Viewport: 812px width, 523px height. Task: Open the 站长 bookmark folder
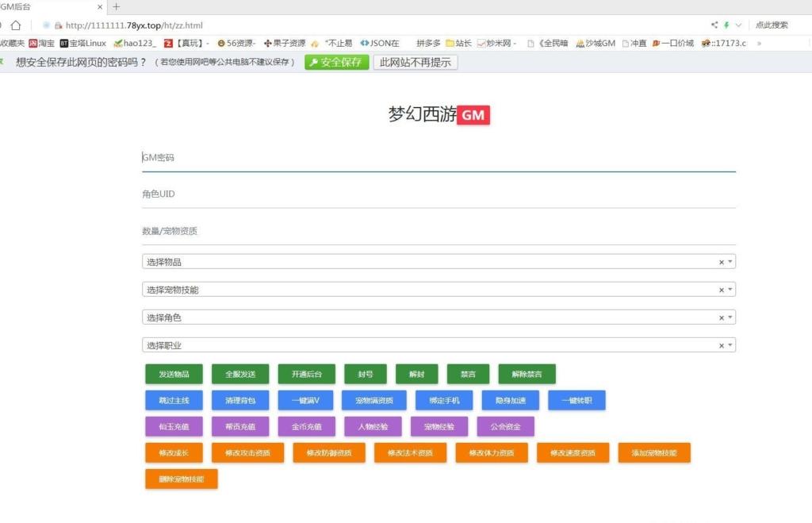pos(458,43)
